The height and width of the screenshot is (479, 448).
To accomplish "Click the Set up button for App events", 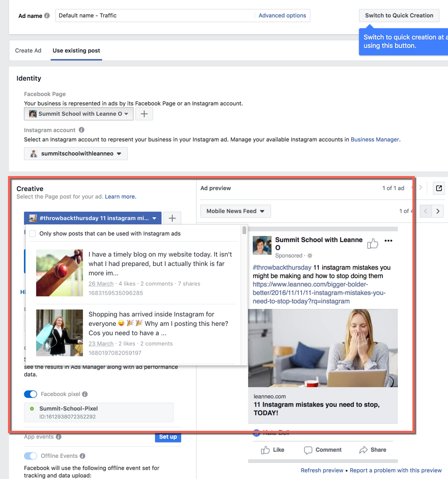I will click(x=168, y=437).
